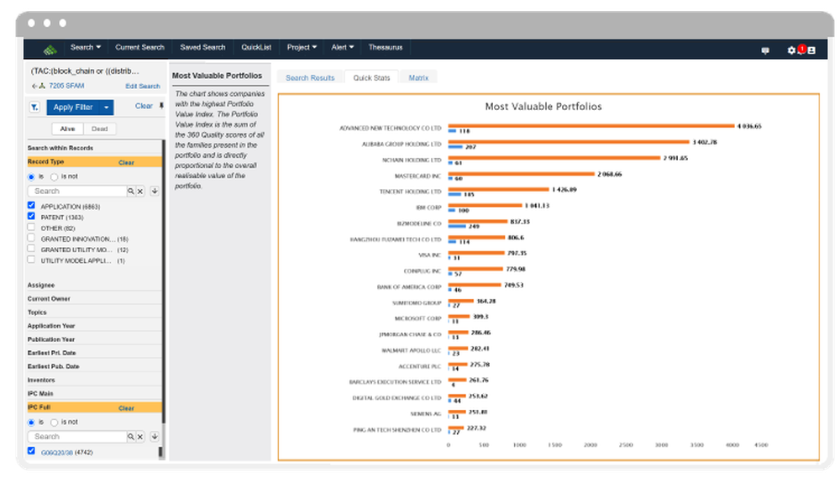This screenshot has width=840, height=504.
Task: Click the notifications bell with red badge
Action: pos(801,50)
